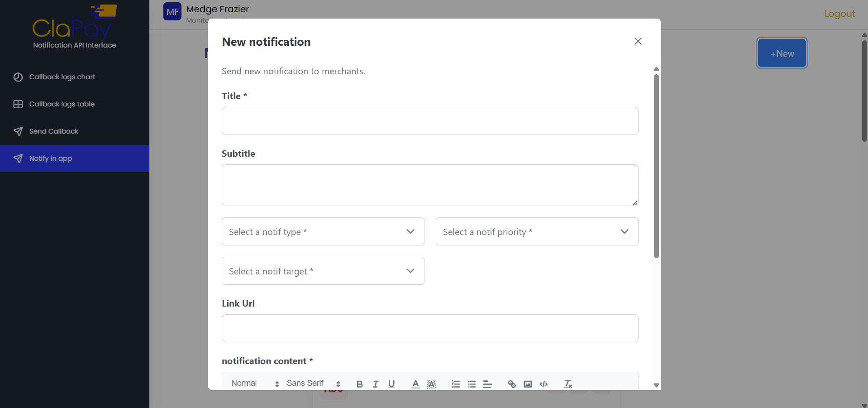Open the Select a notif priority dropdown

(536, 231)
